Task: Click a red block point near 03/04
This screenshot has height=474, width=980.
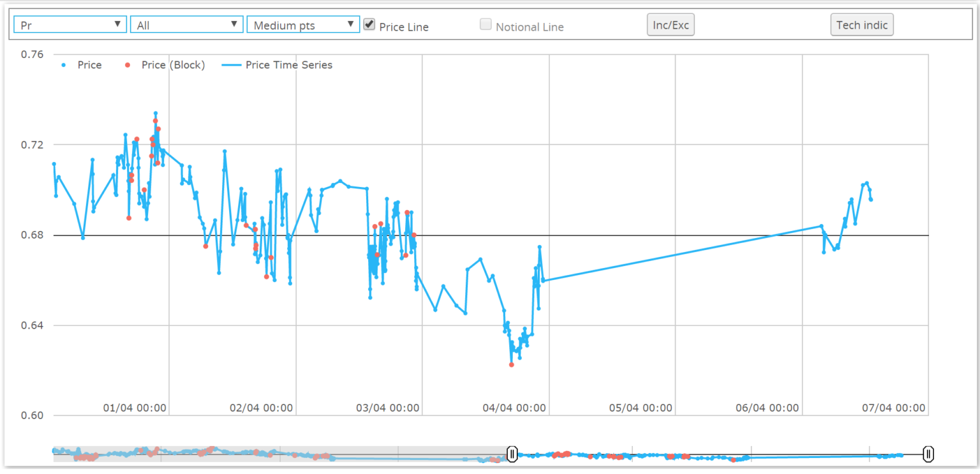Action: pos(375,225)
